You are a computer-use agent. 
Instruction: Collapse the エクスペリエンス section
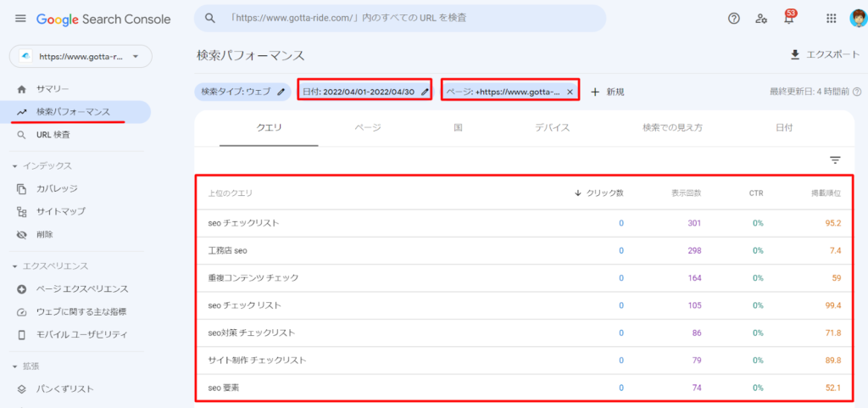click(x=15, y=266)
